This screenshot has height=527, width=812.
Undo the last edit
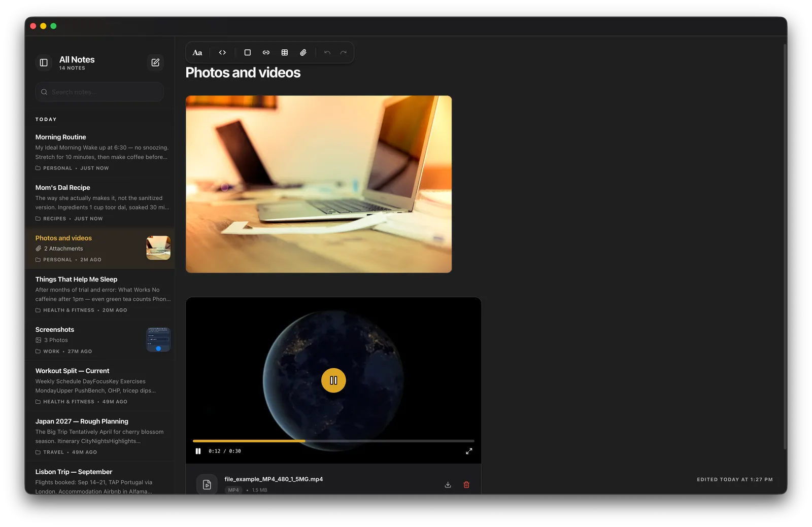pos(327,53)
